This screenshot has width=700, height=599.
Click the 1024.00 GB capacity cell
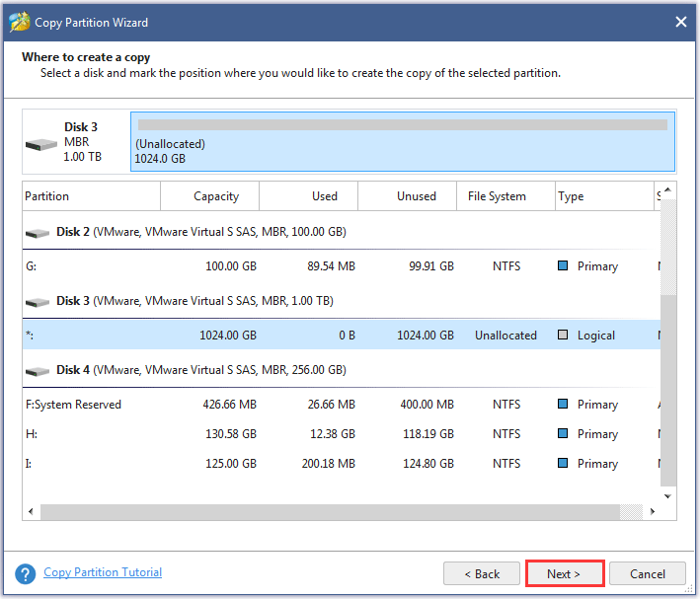click(x=228, y=336)
